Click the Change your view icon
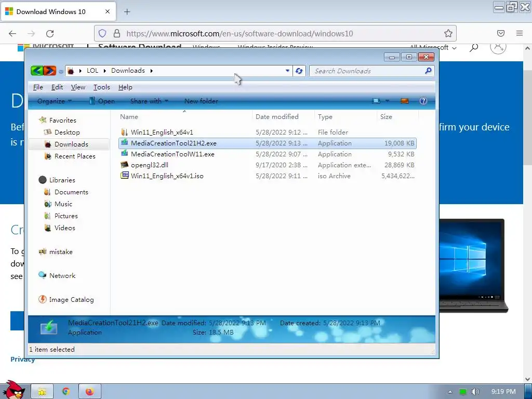The width and height of the screenshot is (532, 399). [x=376, y=101]
